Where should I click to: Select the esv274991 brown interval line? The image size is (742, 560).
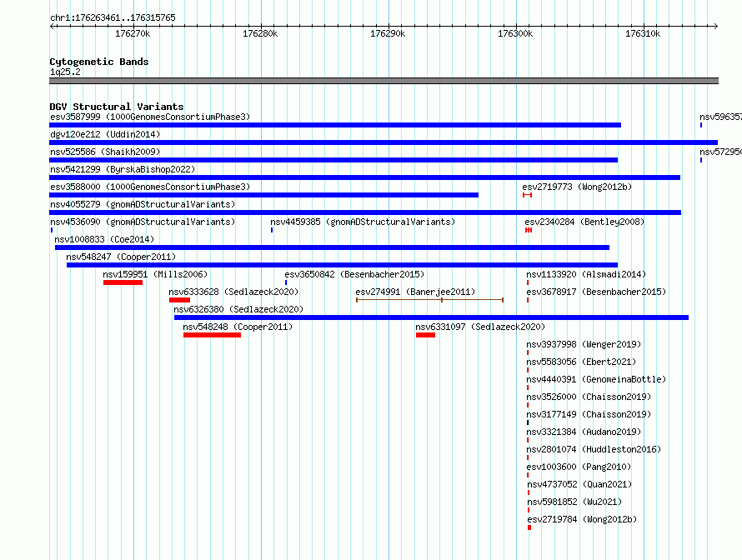pos(429,300)
